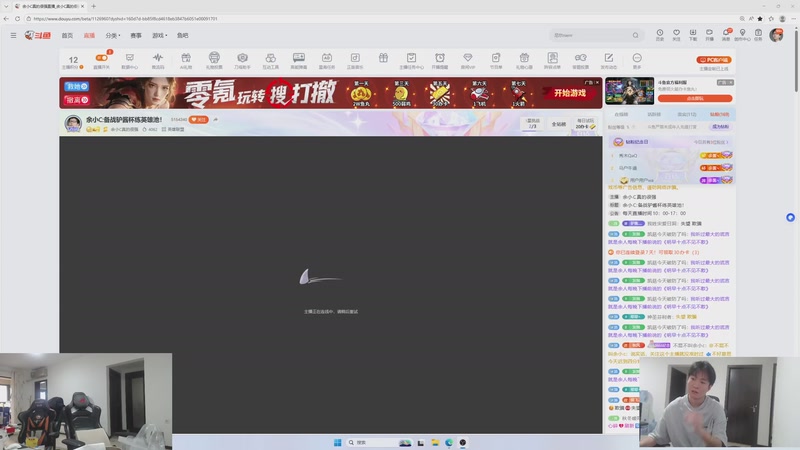Reload the page with browser refresh
This screenshot has width=800, height=450.
(17, 18)
